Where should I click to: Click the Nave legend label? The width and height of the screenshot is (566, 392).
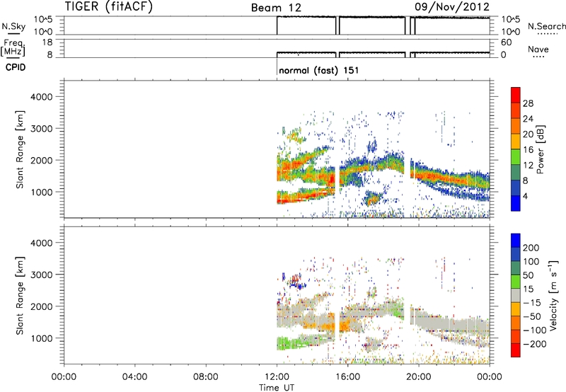tap(538, 49)
